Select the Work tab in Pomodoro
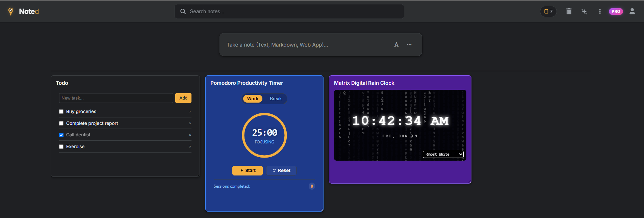 coord(253,99)
